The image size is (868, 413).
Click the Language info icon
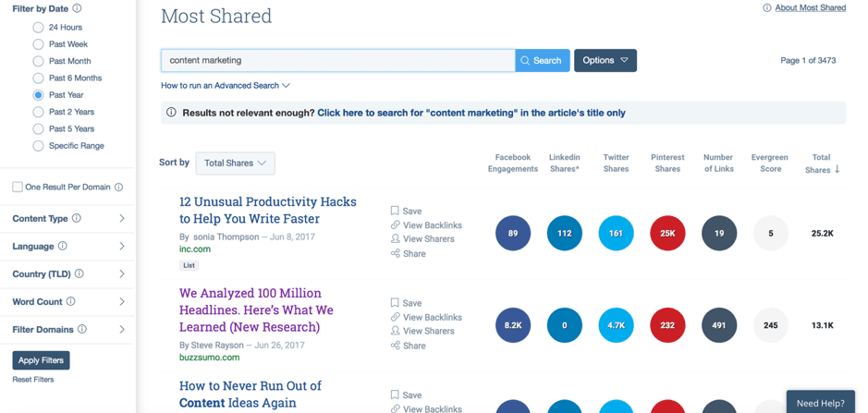[x=63, y=246]
